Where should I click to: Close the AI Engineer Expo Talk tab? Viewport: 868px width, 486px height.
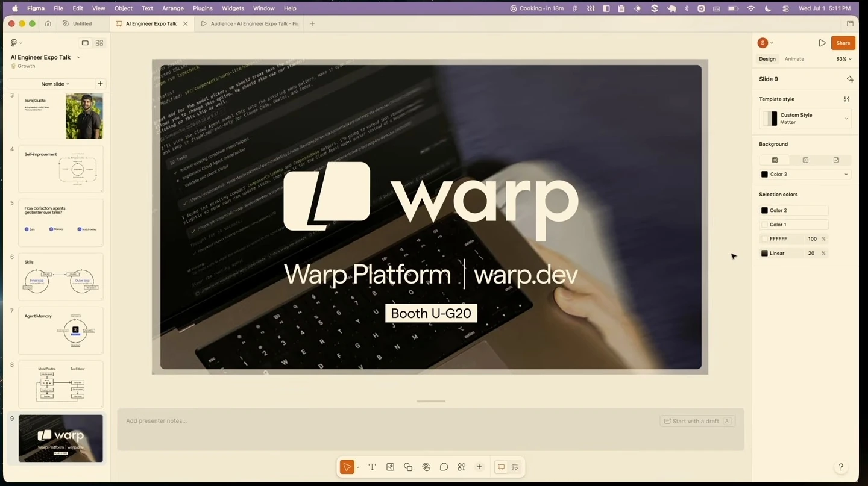pyautogui.click(x=186, y=23)
